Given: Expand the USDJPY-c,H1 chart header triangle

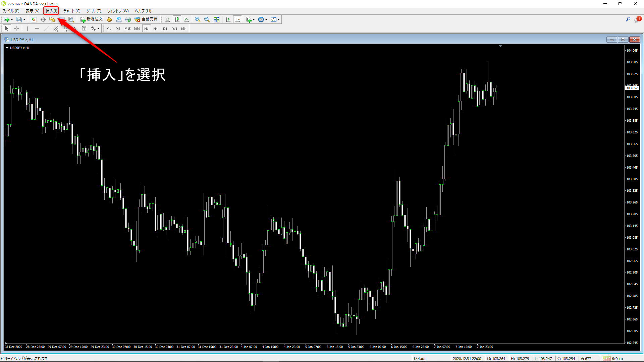Looking at the screenshot, I should click(7, 48).
